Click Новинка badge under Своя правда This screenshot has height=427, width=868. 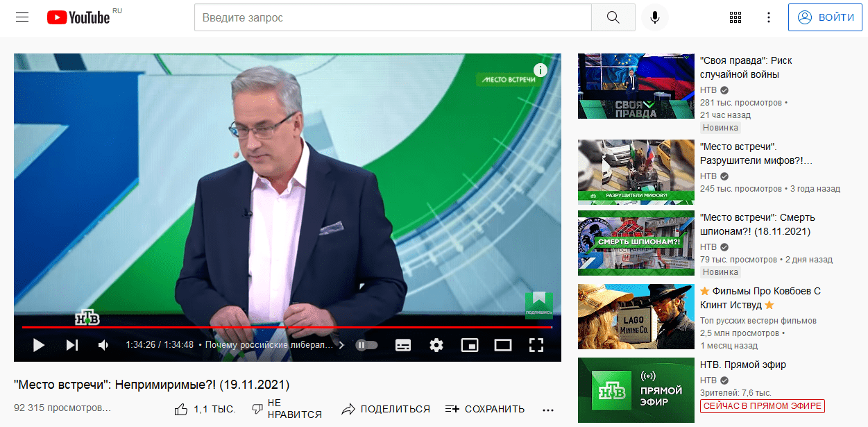click(x=720, y=128)
